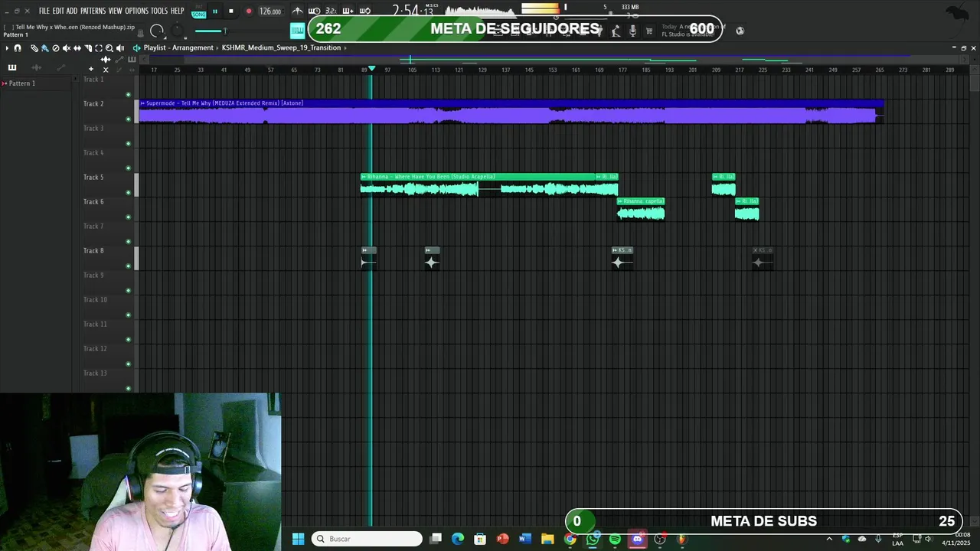Click the red record button
Viewport: 980px width, 551px height.
248,11
